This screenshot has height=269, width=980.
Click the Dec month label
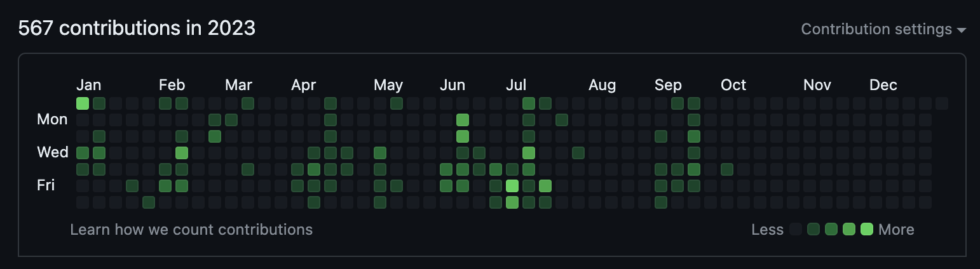pos(883,85)
